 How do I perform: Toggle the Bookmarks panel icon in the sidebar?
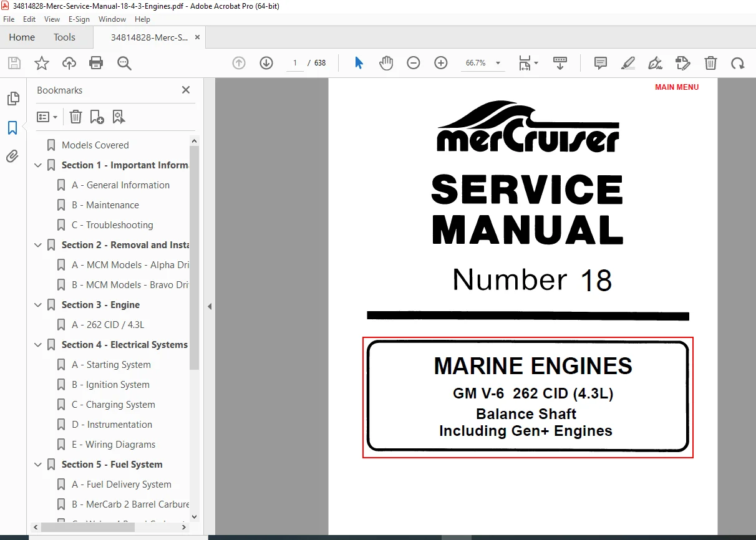12,128
